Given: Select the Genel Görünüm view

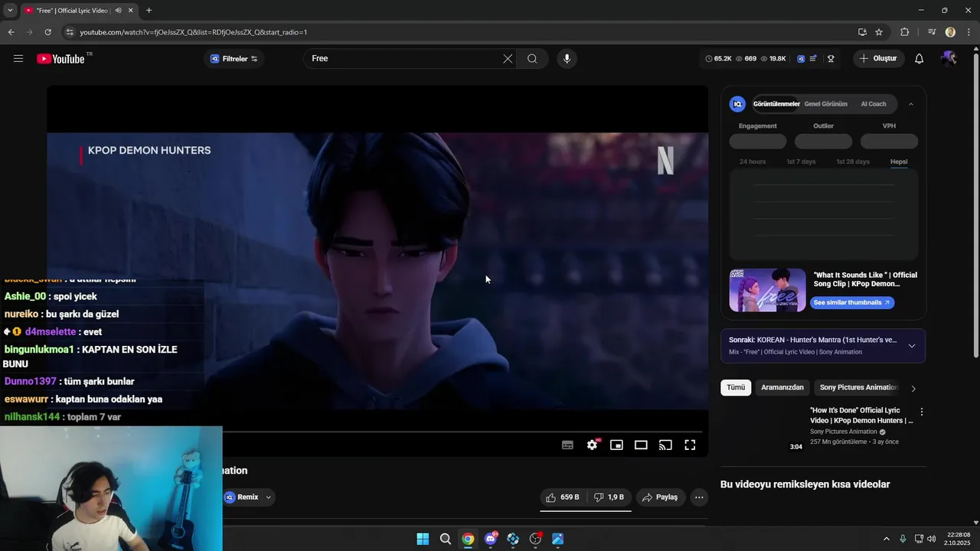Looking at the screenshot, I should (825, 104).
